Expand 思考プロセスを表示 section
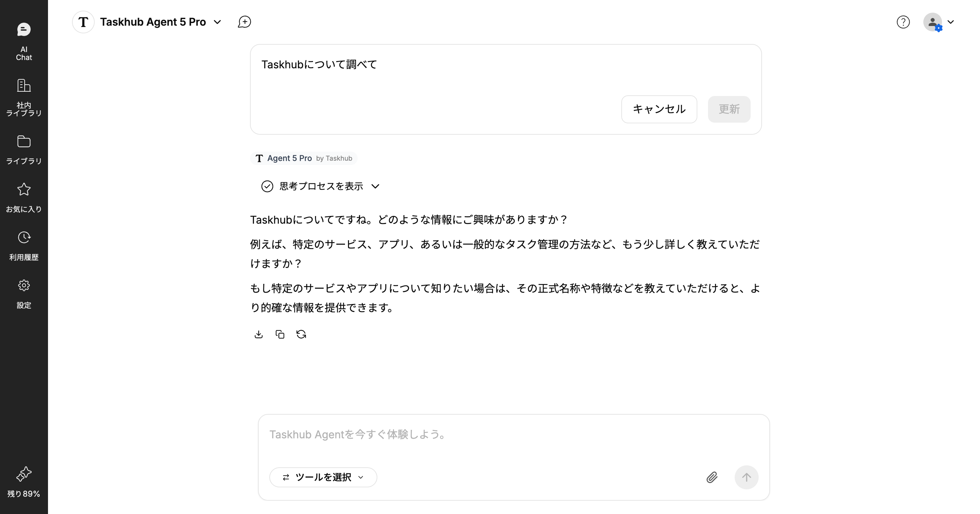980x514 pixels. click(x=321, y=186)
